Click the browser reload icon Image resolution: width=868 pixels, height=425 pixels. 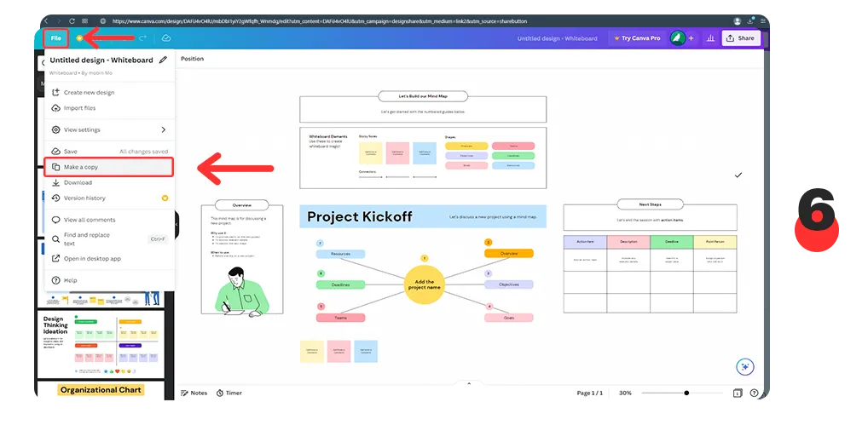click(72, 21)
